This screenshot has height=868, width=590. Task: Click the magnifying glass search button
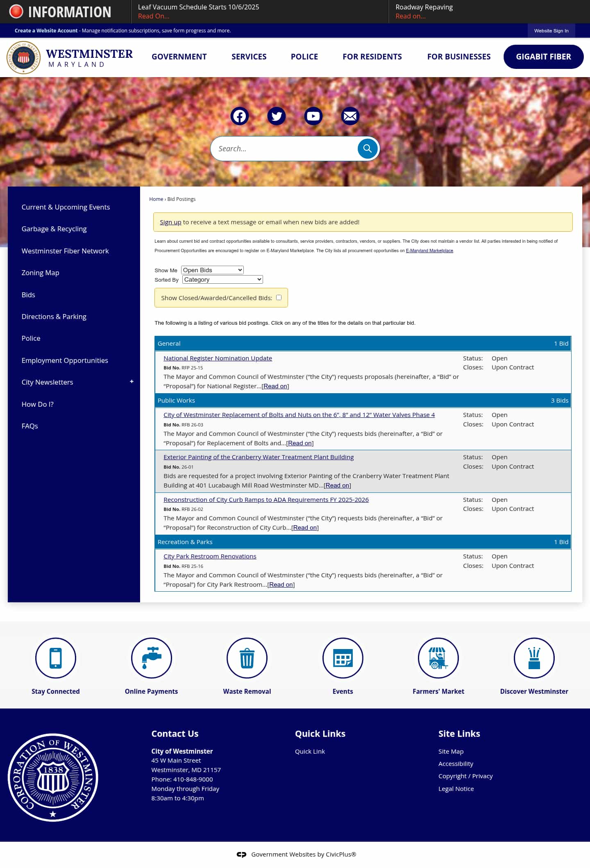coord(368,148)
